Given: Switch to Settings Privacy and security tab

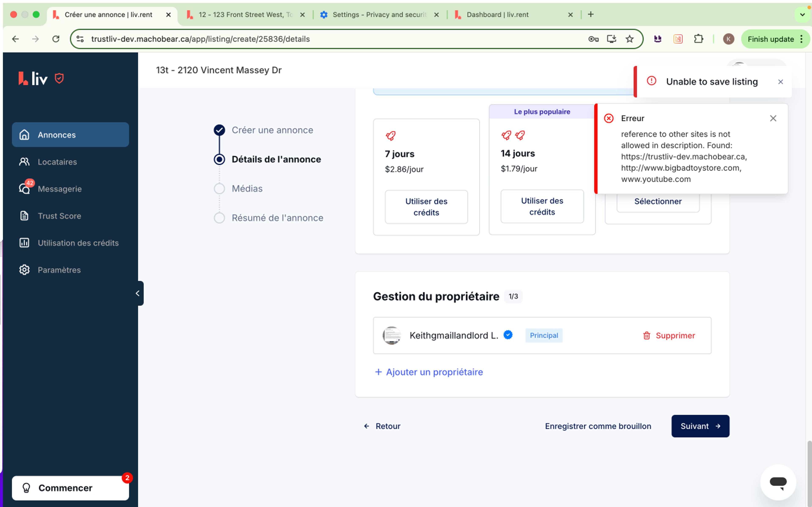Looking at the screenshot, I should click(x=379, y=14).
